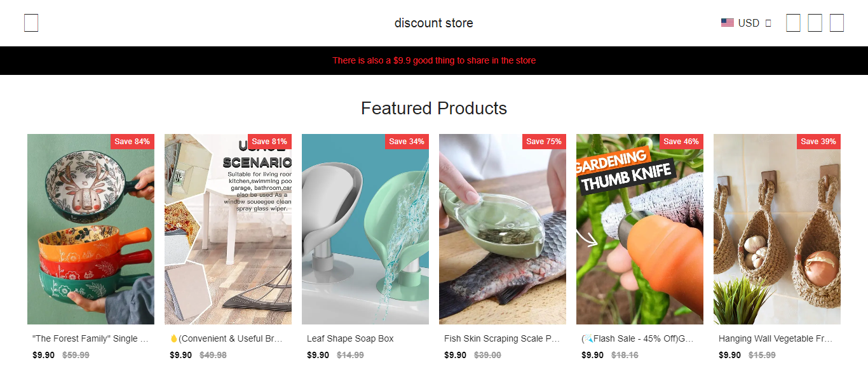Open the fish scale scraper product image
The height and width of the screenshot is (367, 868).
pos(503,229)
